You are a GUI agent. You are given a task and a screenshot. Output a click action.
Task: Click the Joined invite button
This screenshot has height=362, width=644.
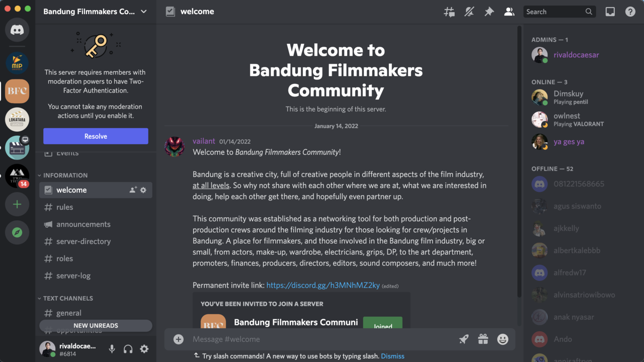click(x=382, y=323)
